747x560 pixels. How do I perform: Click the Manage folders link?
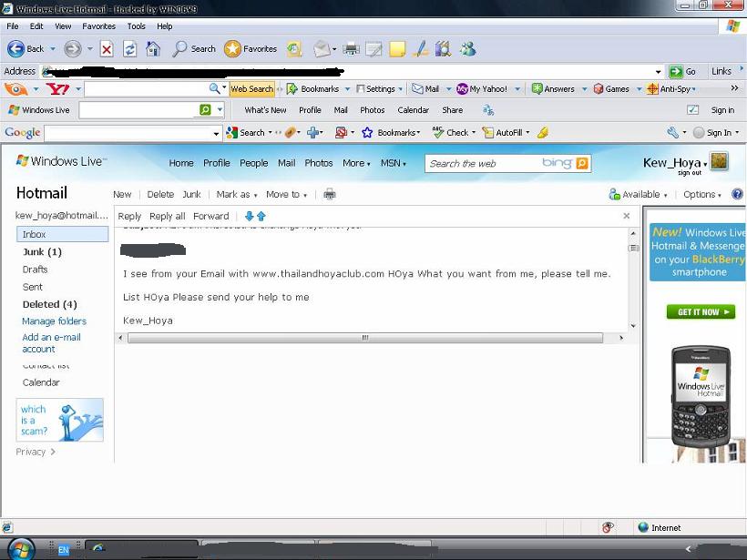(55, 321)
